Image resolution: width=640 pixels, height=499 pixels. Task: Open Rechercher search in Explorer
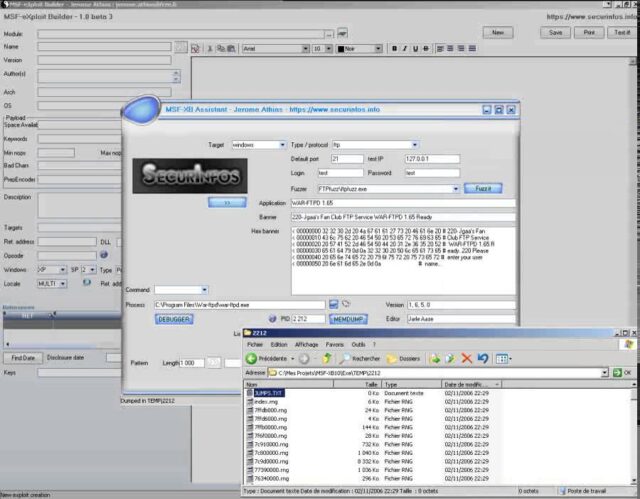click(x=360, y=359)
